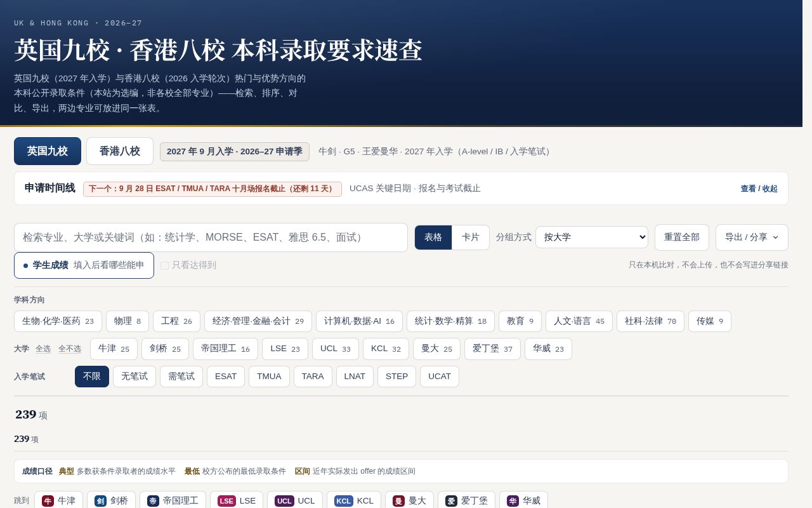The image size is (812, 508).
Task: Click the 曼大 badge icon in jump row
Action: 398,501
